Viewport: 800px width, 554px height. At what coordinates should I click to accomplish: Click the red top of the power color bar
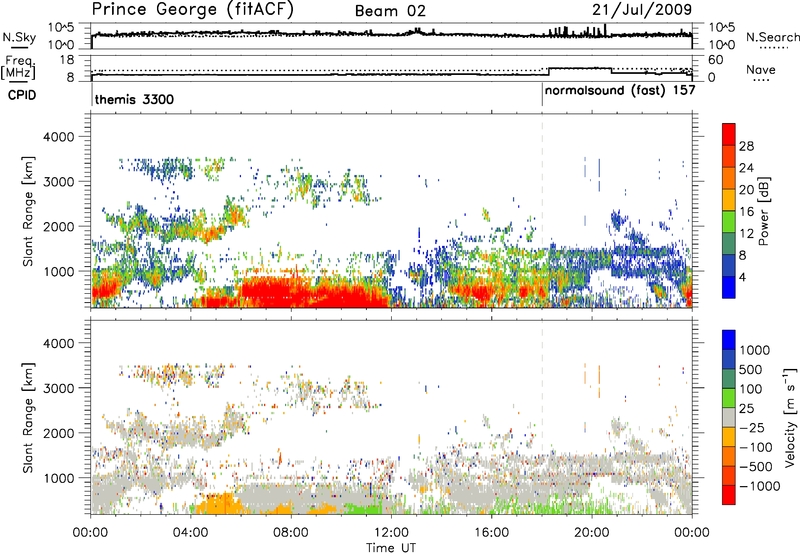[729, 134]
